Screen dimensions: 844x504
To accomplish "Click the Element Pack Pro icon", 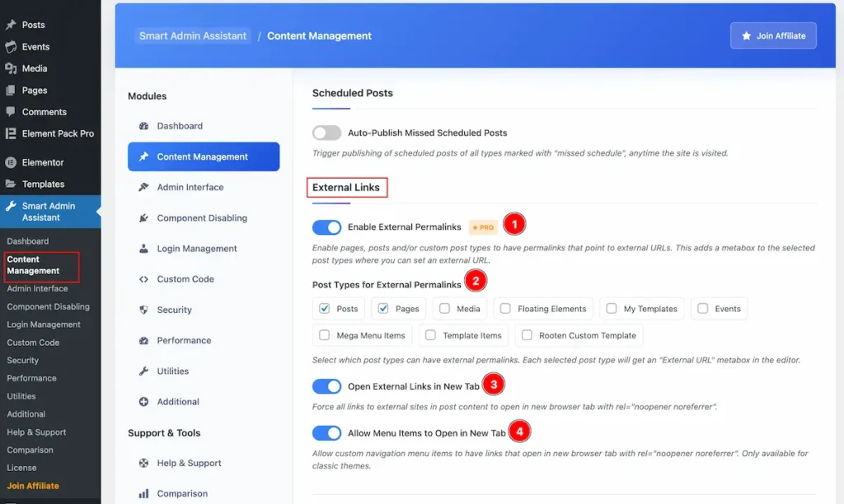I will (x=11, y=133).
